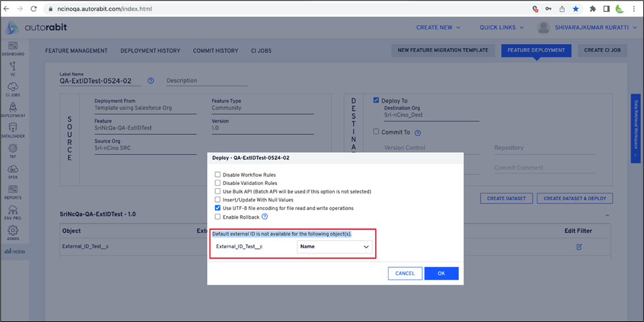Open the Dataloader sidebar icon
The width and height of the screenshot is (644, 322).
pos(13,128)
